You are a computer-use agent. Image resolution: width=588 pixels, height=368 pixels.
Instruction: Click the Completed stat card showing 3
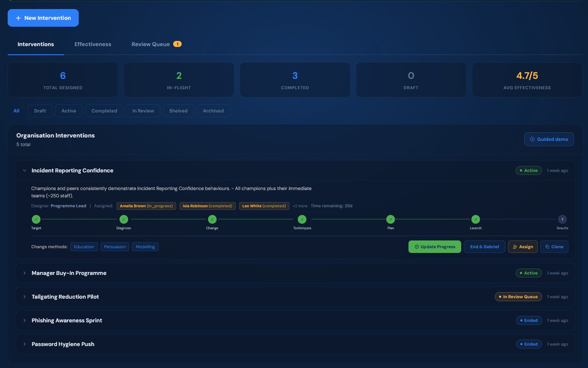(x=295, y=80)
